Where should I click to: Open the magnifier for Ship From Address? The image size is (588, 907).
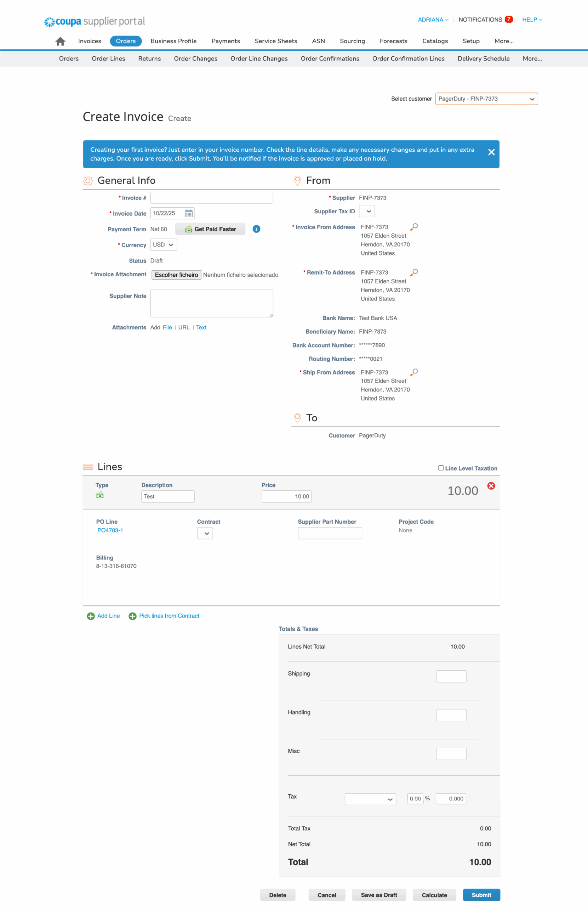(x=413, y=372)
